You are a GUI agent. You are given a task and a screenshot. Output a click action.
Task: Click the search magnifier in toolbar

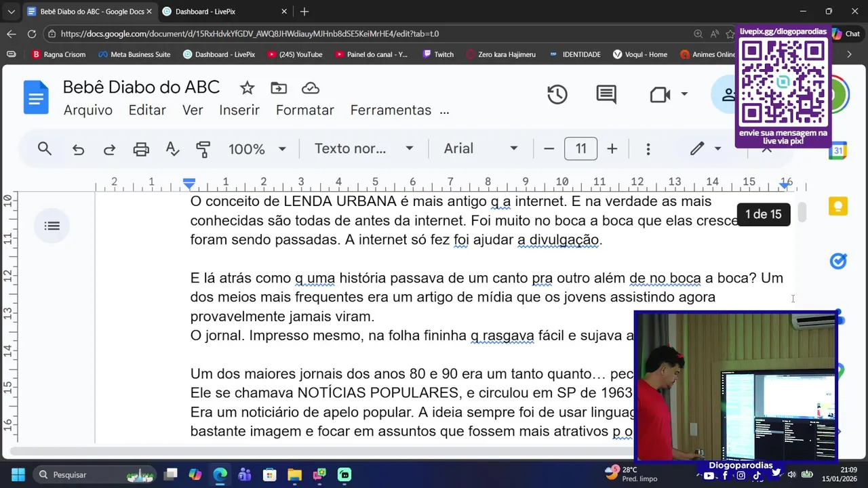tap(45, 148)
